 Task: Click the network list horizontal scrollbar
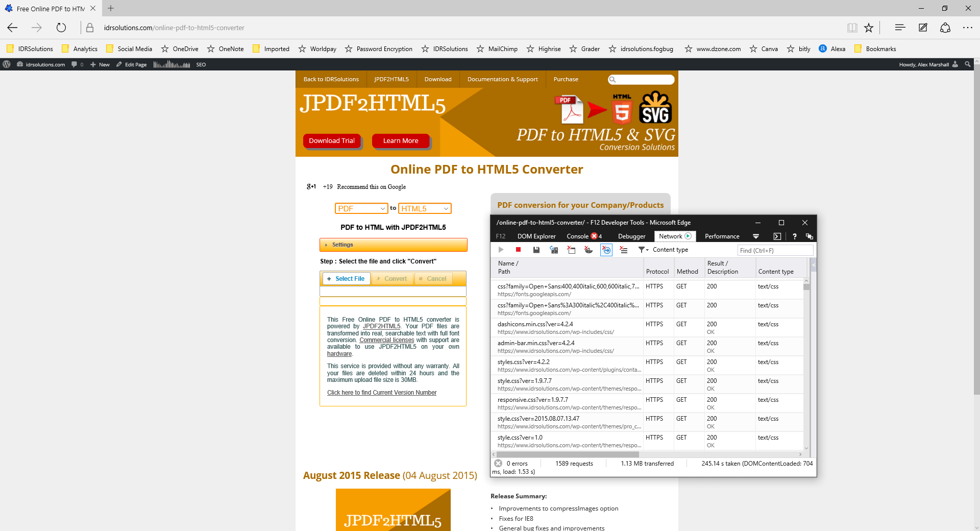click(x=568, y=454)
